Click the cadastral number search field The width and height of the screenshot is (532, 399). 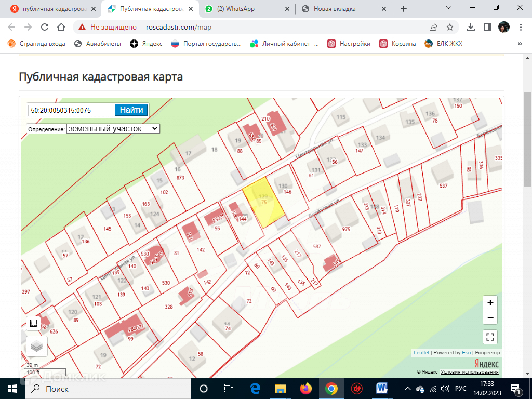tap(70, 110)
